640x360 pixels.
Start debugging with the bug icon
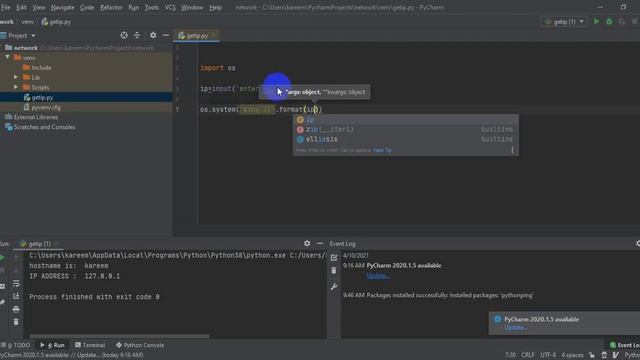(609, 22)
